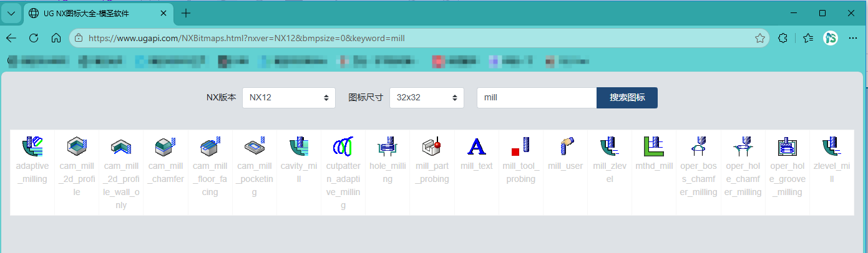Pick the cam_mill_2d_profile_wall_only icon
Image resolution: width=868 pixels, height=253 pixels.
point(121,146)
